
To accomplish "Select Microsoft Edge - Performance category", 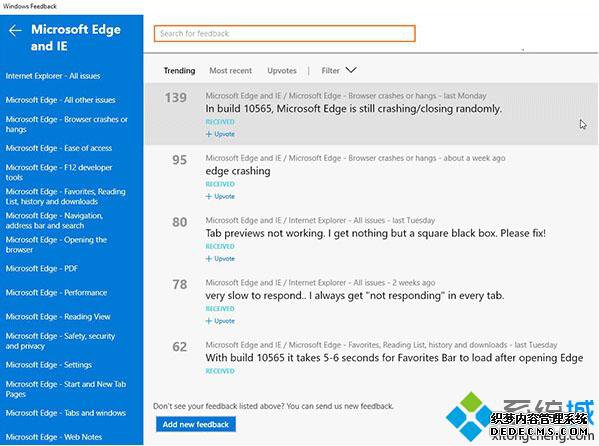I will pyautogui.click(x=56, y=293).
